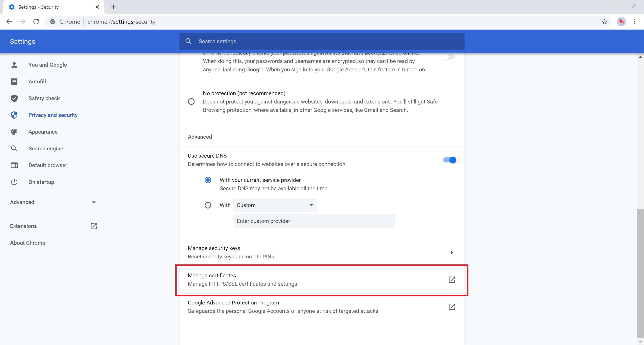Click the Settings gear favicon on tab
Viewport: 644px width, 345px height.
coord(12,7)
